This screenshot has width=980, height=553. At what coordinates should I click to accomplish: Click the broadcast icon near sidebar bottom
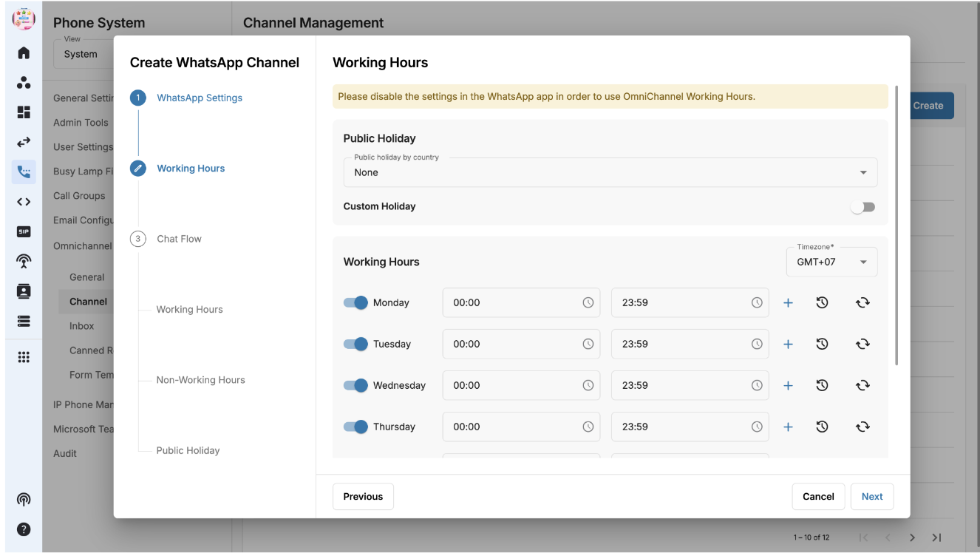(x=24, y=500)
